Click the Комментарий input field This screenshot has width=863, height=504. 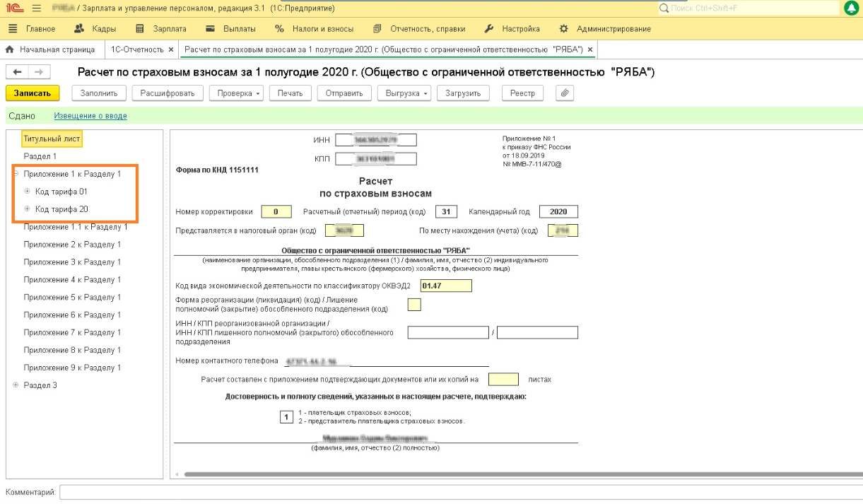coord(459,492)
